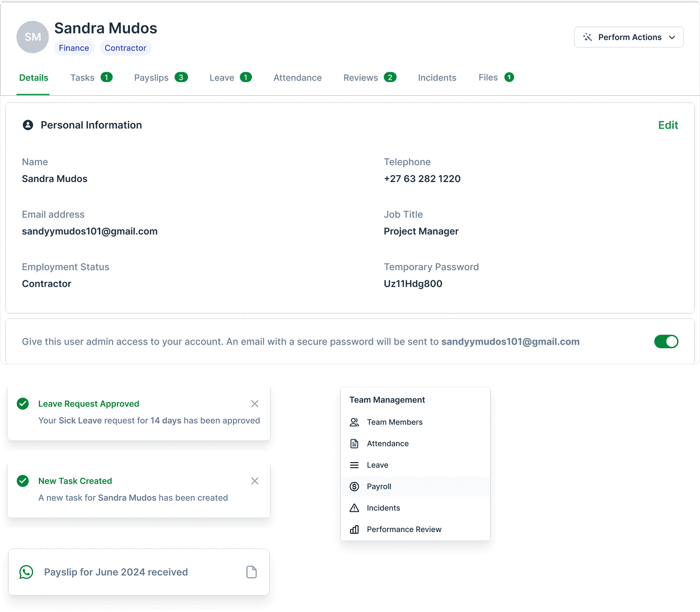
Task: Open the payslip file icon
Action: (x=251, y=572)
